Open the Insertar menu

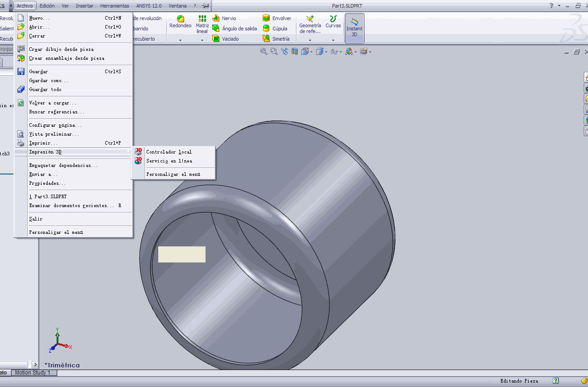85,6
